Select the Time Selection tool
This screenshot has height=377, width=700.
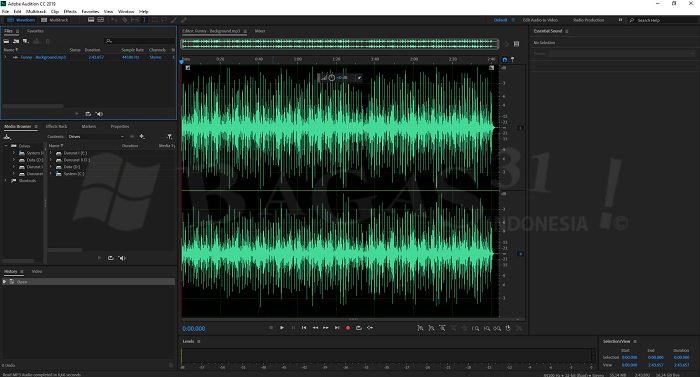coord(144,20)
